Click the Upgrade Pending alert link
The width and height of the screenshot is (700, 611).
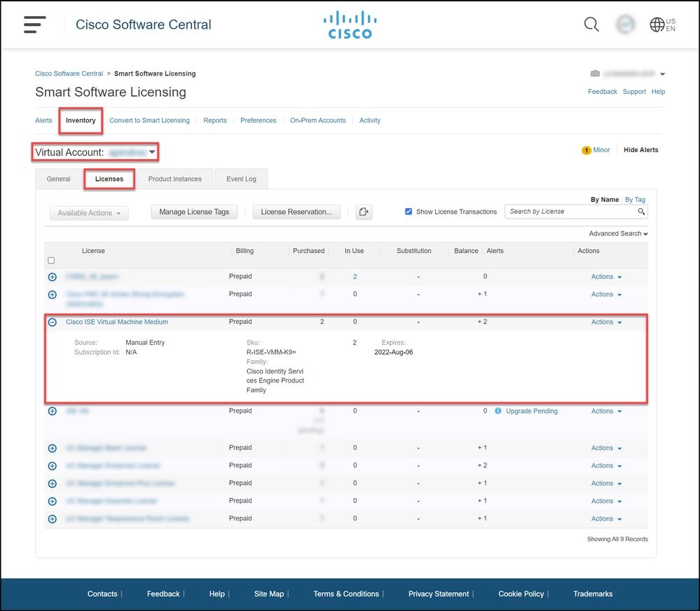click(x=531, y=411)
